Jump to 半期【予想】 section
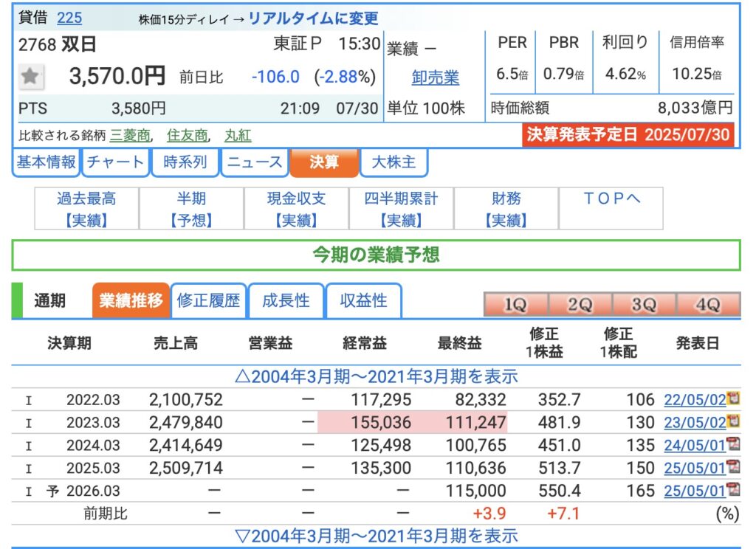Screen dimensions: 756x549 [x=191, y=209]
